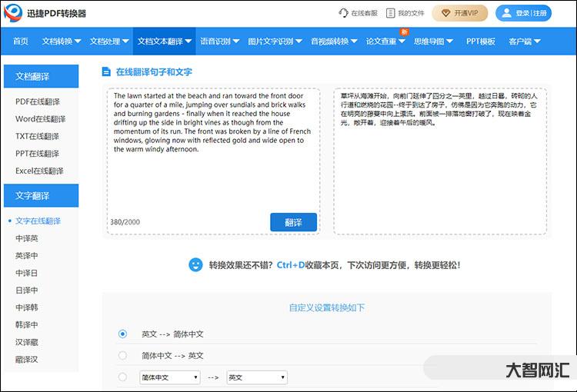Open the 首页 navigation tab

[21, 42]
